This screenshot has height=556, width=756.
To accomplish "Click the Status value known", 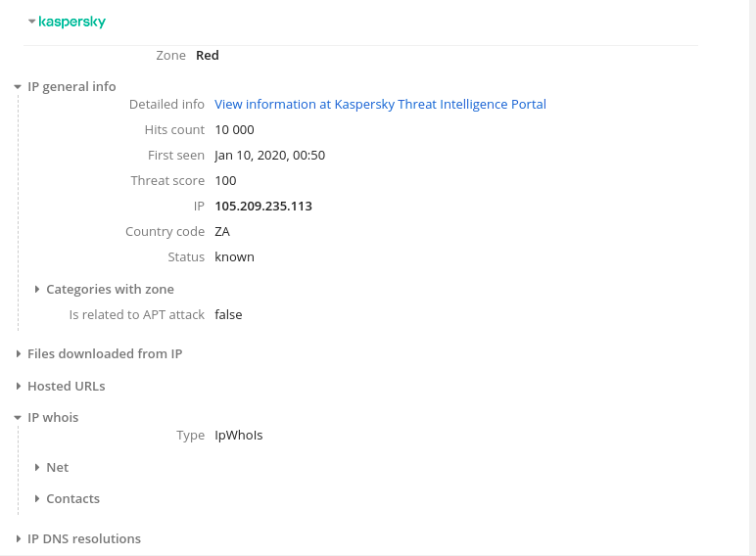I will click(234, 256).
